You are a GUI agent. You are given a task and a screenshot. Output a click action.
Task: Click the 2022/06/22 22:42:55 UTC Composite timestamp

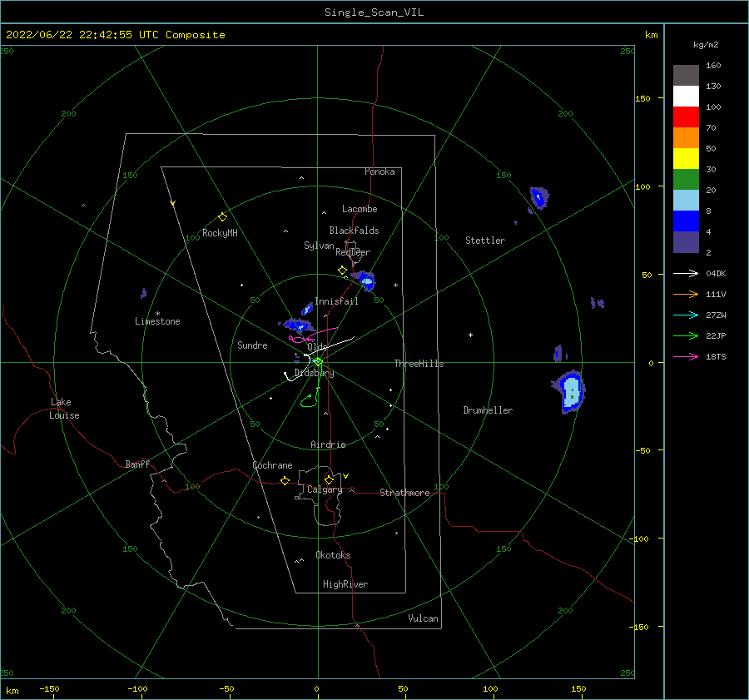click(x=115, y=35)
